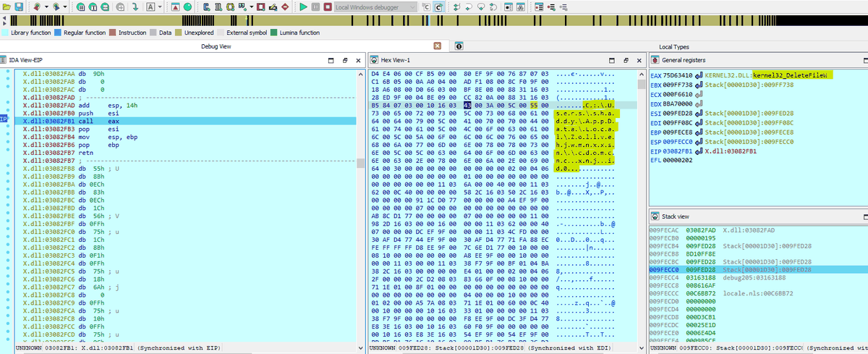Float the IDA View-EIP panel
Screen dimensions: 868x354
(345, 60)
